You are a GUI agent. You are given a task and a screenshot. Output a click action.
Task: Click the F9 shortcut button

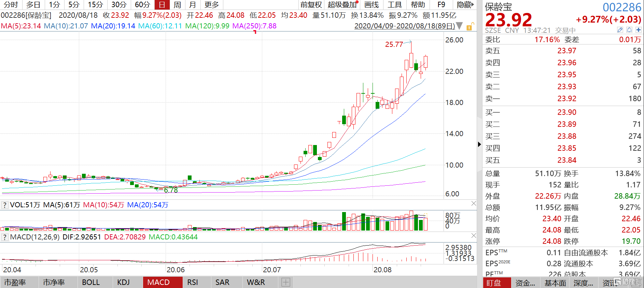[x=442, y=5]
